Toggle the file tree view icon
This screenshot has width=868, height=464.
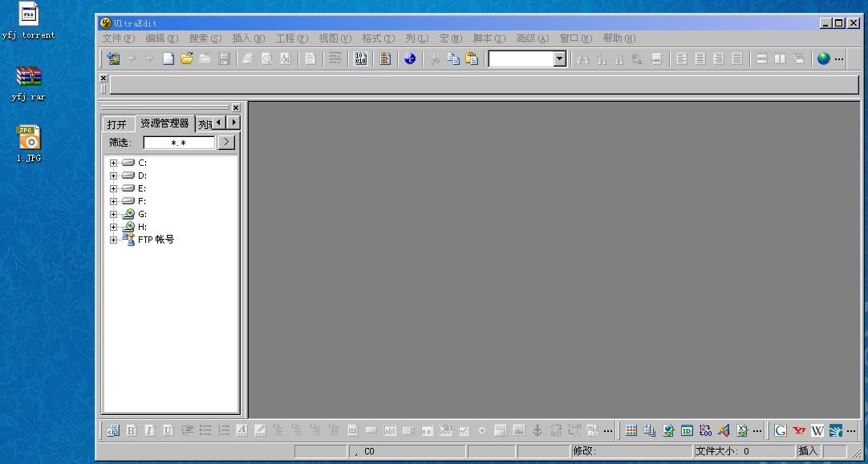[x=113, y=58]
